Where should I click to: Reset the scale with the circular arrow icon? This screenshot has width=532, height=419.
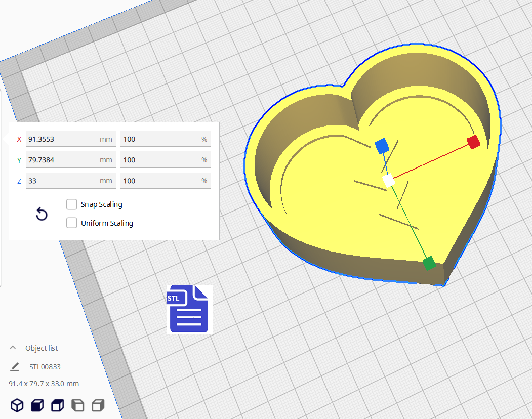coord(41,214)
